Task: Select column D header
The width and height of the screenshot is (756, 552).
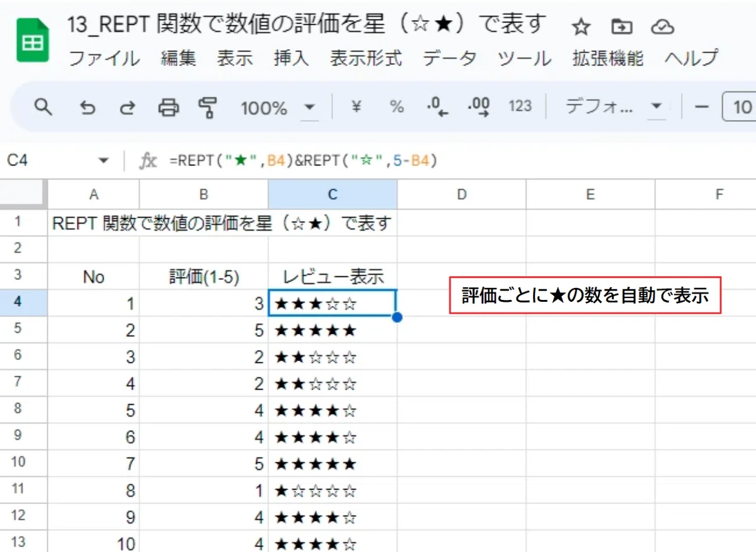Action: [x=462, y=195]
